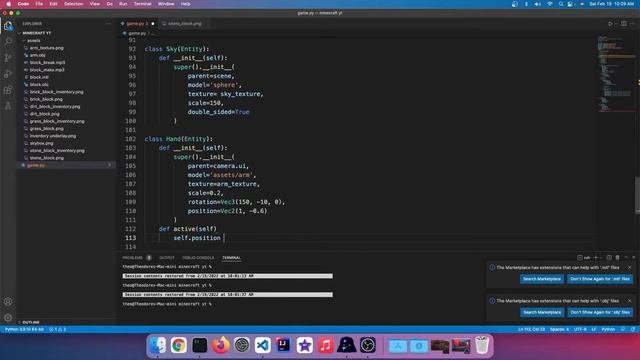Open the Manage gear icon
The image size is (640, 360).
click(8, 318)
